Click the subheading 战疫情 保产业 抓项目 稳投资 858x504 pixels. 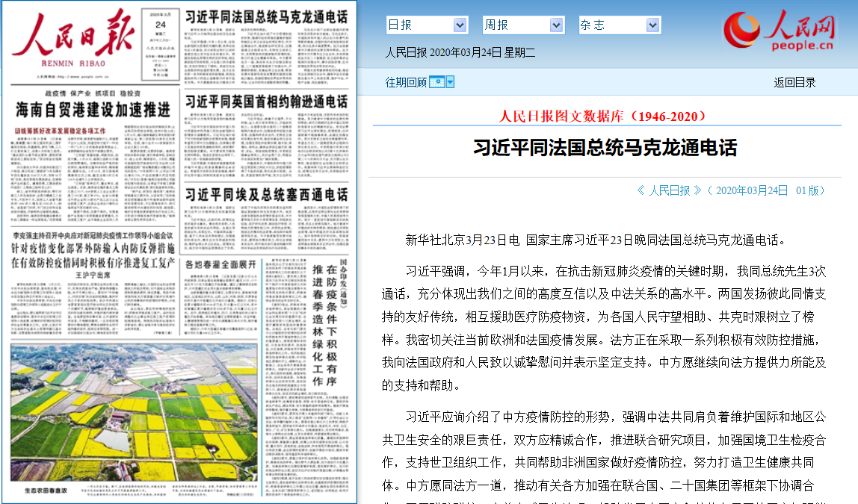93,93
